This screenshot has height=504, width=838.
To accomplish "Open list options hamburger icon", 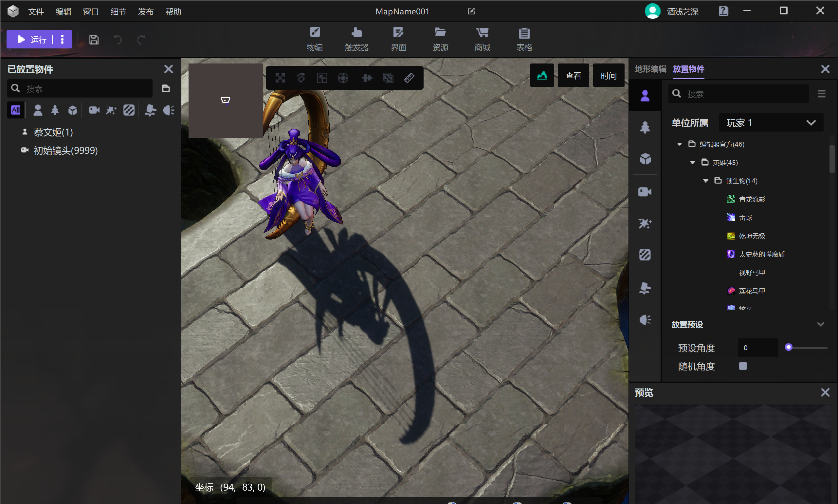I will pyautogui.click(x=821, y=94).
